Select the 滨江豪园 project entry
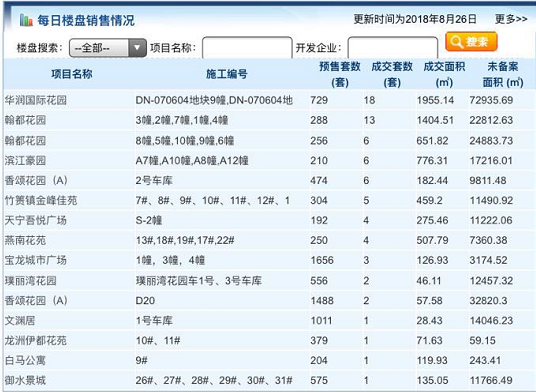The image size is (536, 392). tap(25, 160)
